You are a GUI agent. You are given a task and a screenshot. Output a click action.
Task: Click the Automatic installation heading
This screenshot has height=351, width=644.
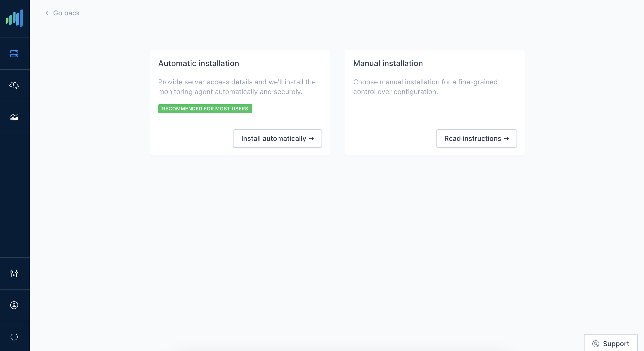pyautogui.click(x=198, y=63)
